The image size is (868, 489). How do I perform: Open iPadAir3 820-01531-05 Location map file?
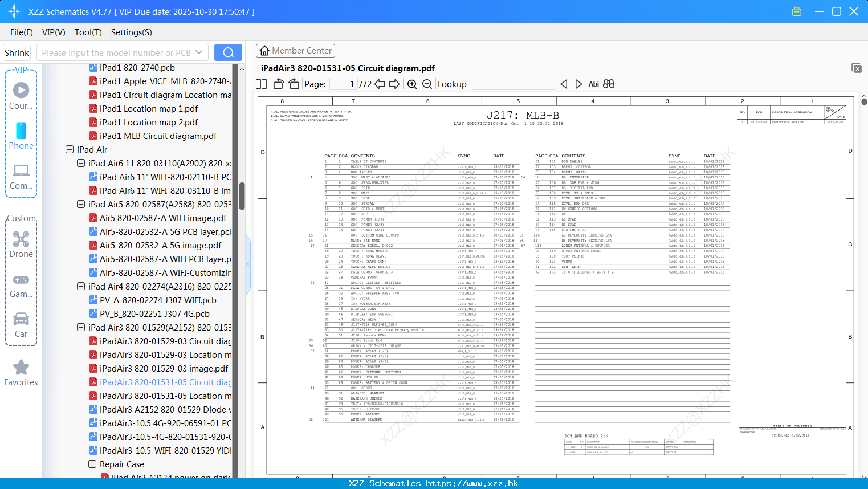[160, 396]
